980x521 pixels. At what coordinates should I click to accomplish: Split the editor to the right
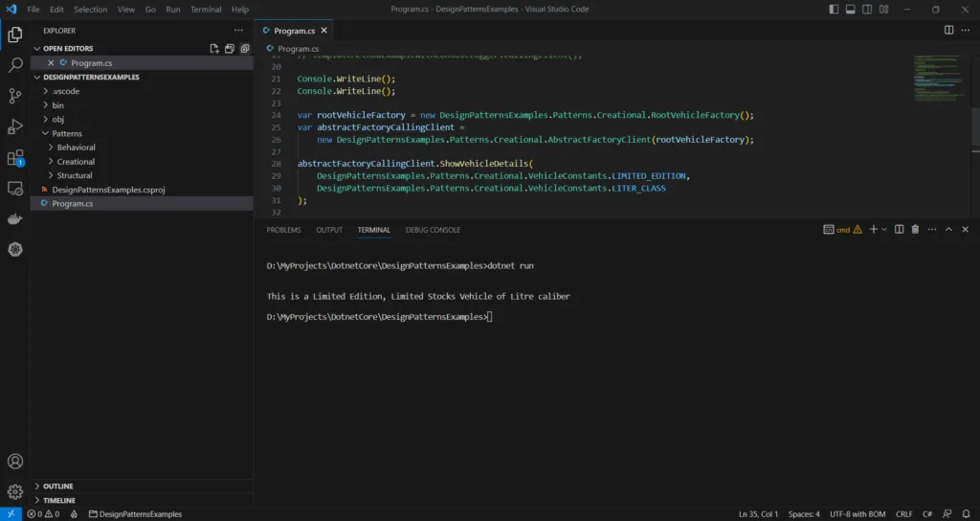pos(948,30)
